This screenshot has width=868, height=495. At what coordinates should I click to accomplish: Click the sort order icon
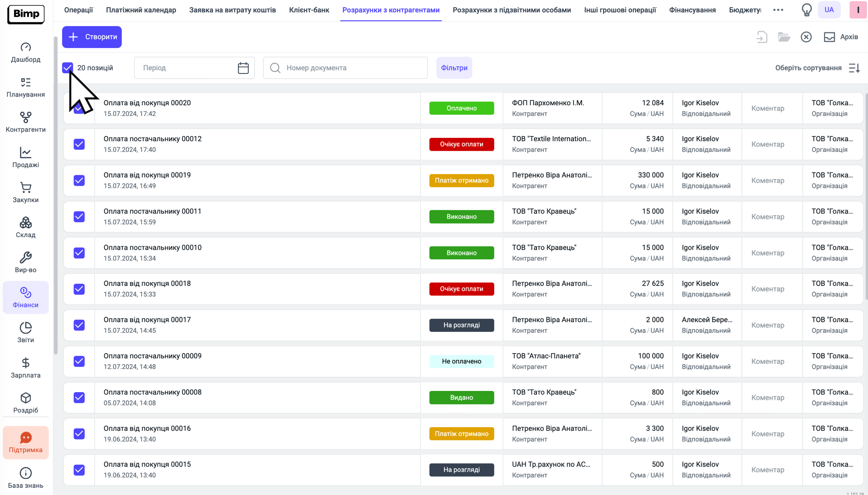854,68
